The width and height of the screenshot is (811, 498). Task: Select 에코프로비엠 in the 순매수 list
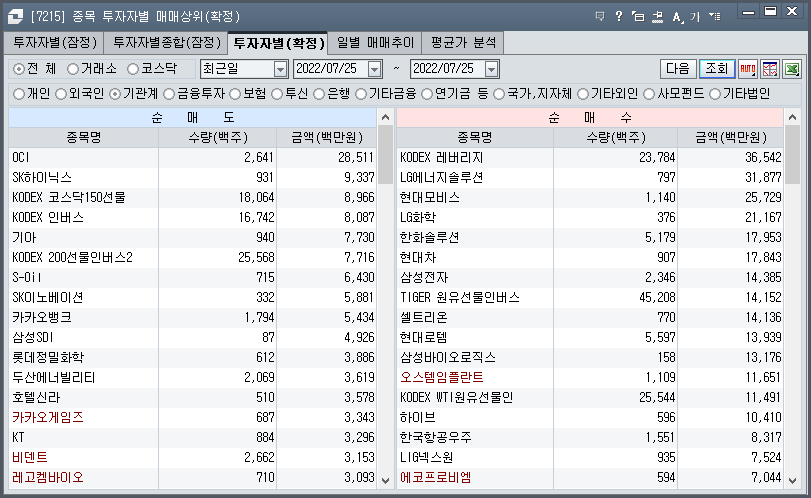point(436,477)
